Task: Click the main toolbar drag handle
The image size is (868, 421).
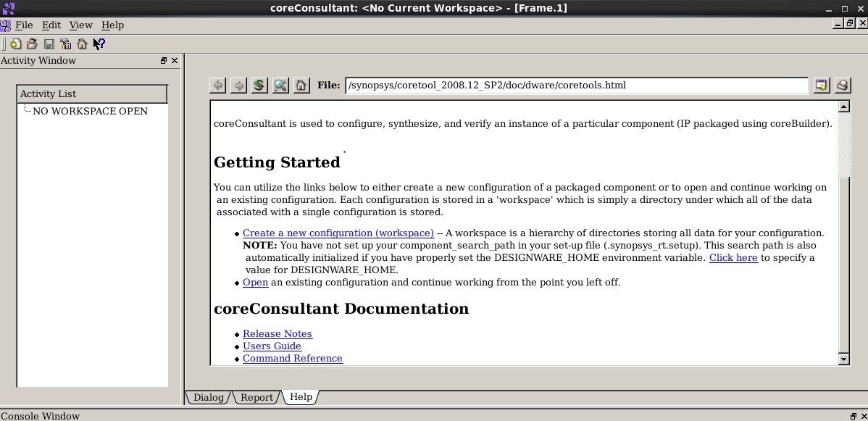Action: point(4,44)
